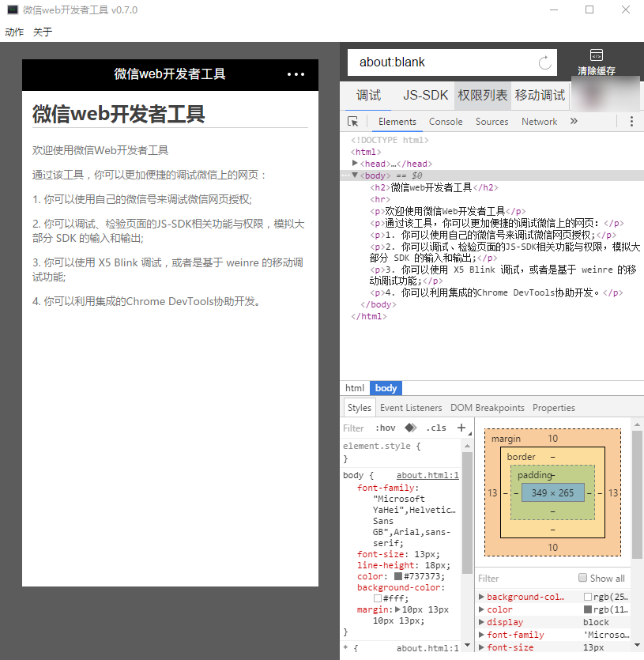
Task: Click the diamond element state icon
Action: coord(410,428)
